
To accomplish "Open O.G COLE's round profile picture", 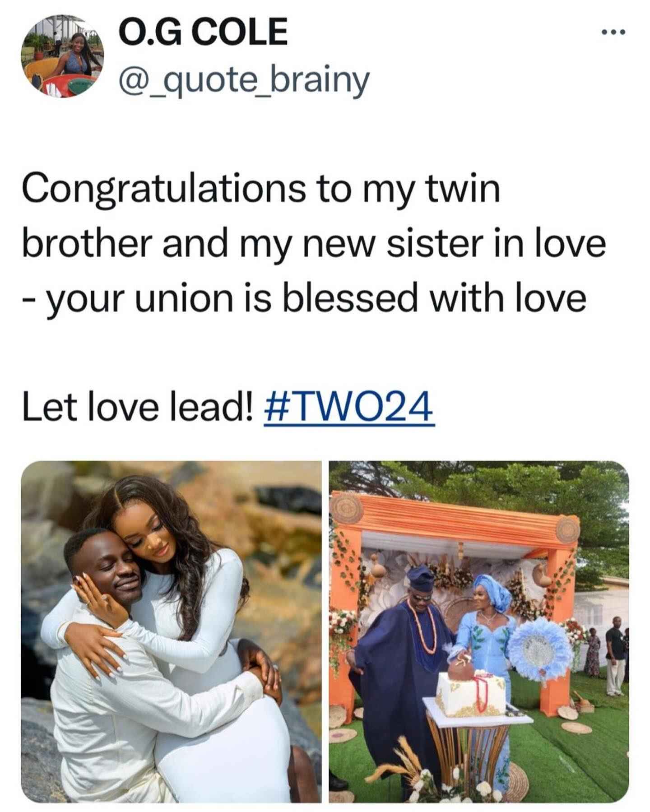I will tap(62, 56).
